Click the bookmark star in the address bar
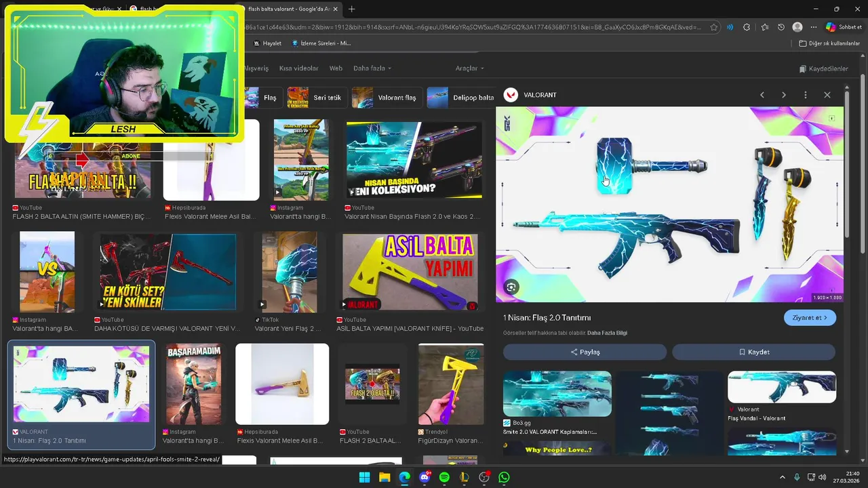 pyautogui.click(x=713, y=27)
